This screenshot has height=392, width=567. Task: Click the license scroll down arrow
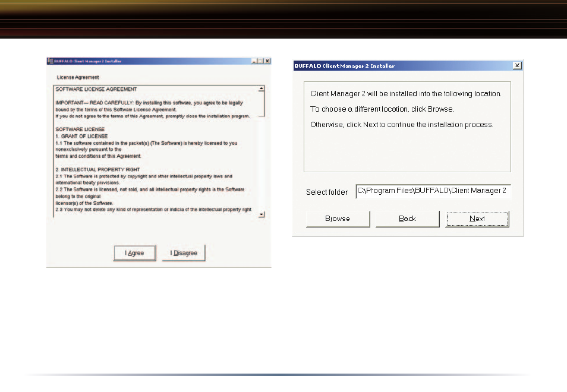point(262,214)
